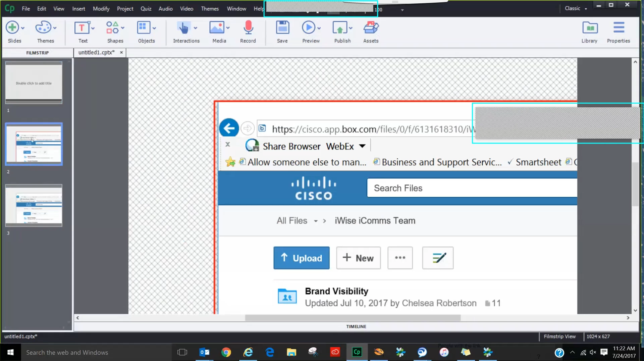The height and width of the screenshot is (361, 644).
Task: Open Outlook from the taskbar
Action: click(x=204, y=352)
